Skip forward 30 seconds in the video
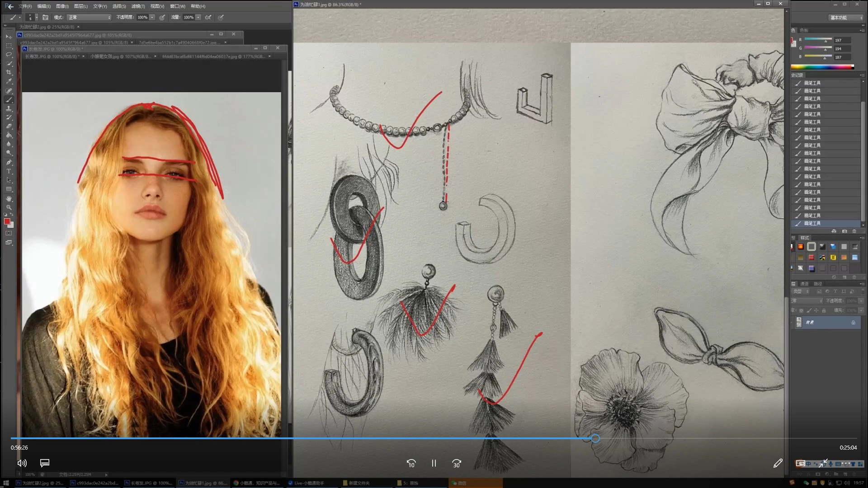Viewport: 868px width, 488px height. point(457,463)
